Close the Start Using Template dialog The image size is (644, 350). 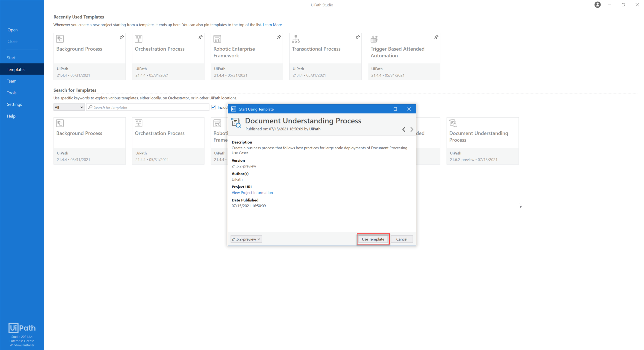pyautogui.click(x=409, y=109)
